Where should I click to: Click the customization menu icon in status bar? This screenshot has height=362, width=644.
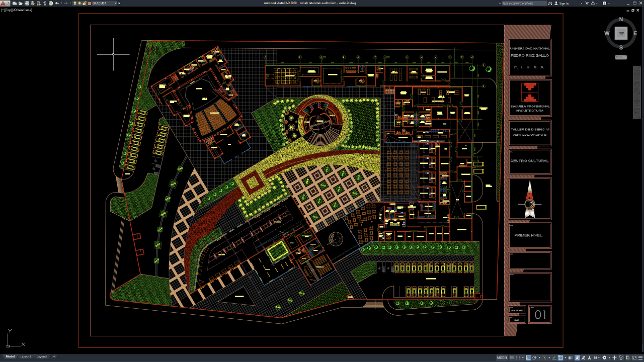(640, 358)
